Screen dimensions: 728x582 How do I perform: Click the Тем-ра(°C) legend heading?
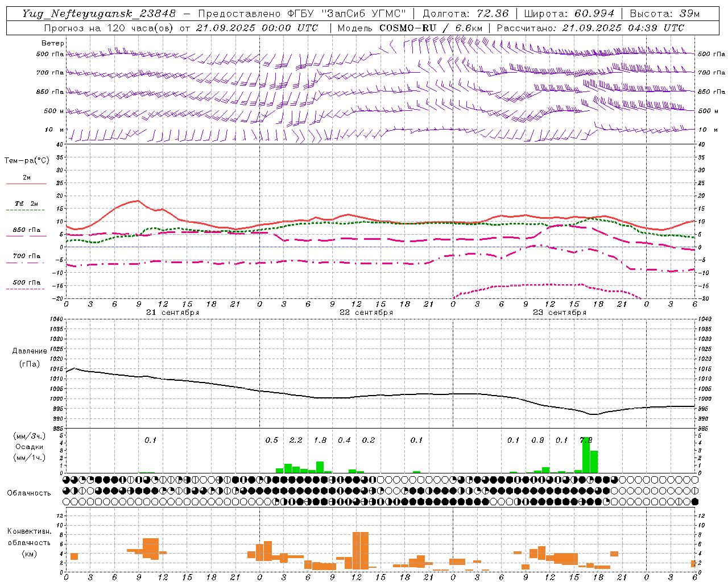27,161
